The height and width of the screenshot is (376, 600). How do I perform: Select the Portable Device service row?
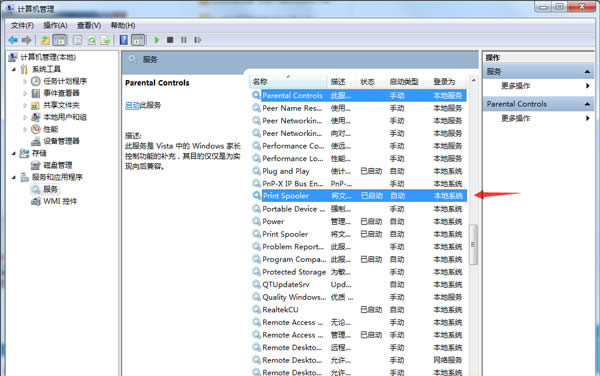(359, 209)
